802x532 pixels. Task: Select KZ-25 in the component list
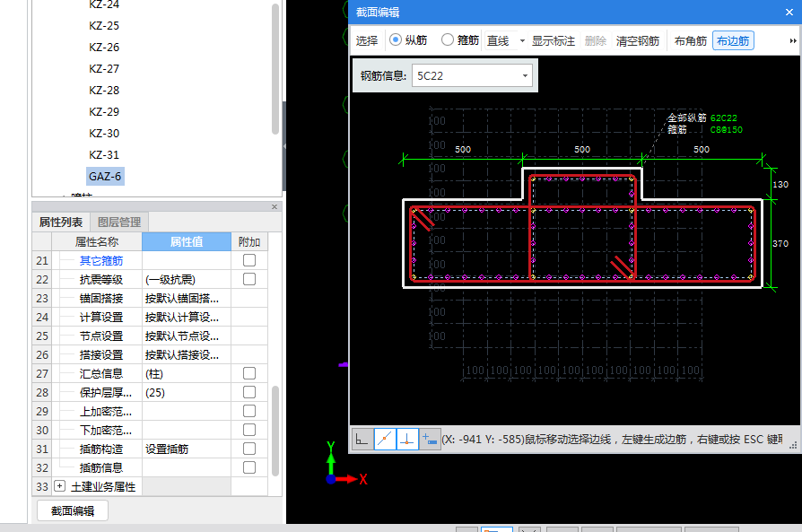pos(104,26)
